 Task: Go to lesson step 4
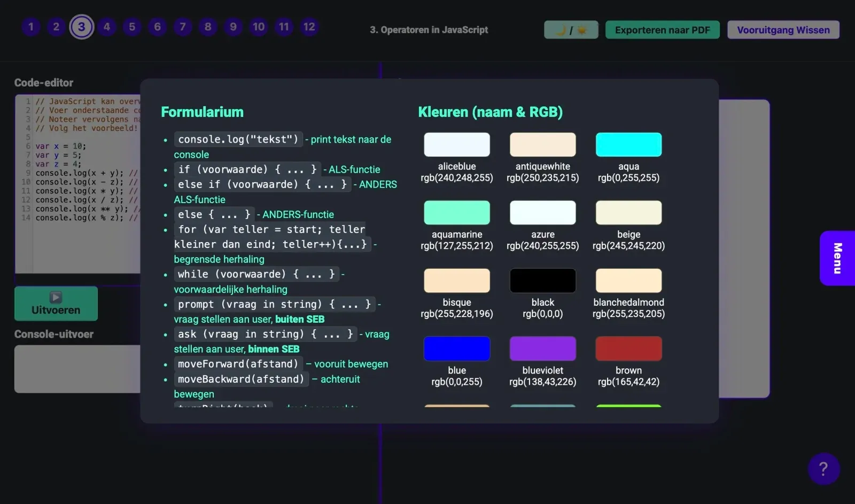click(107, 27)
